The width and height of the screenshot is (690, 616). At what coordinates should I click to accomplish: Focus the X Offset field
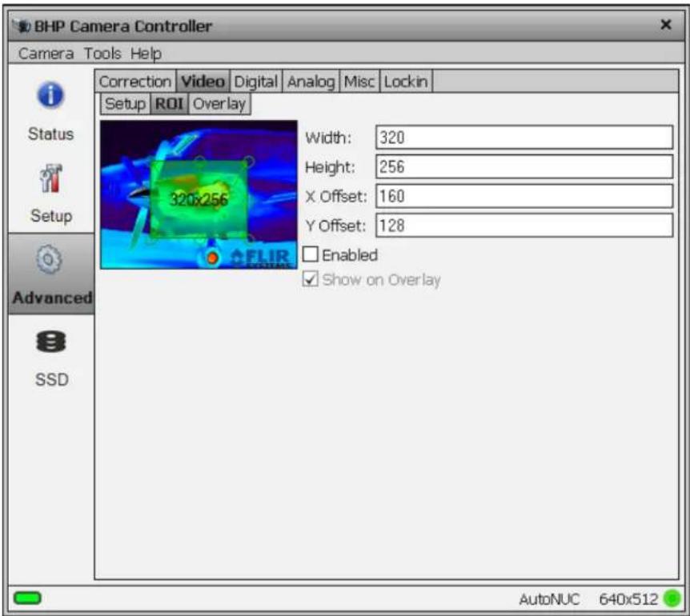(x=524, y=196)
